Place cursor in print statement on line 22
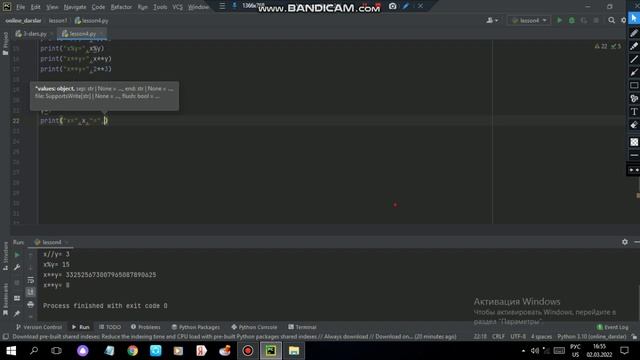The width and height of the screenshot is (640, 360). pyautogui.click(x=73, y=121)
